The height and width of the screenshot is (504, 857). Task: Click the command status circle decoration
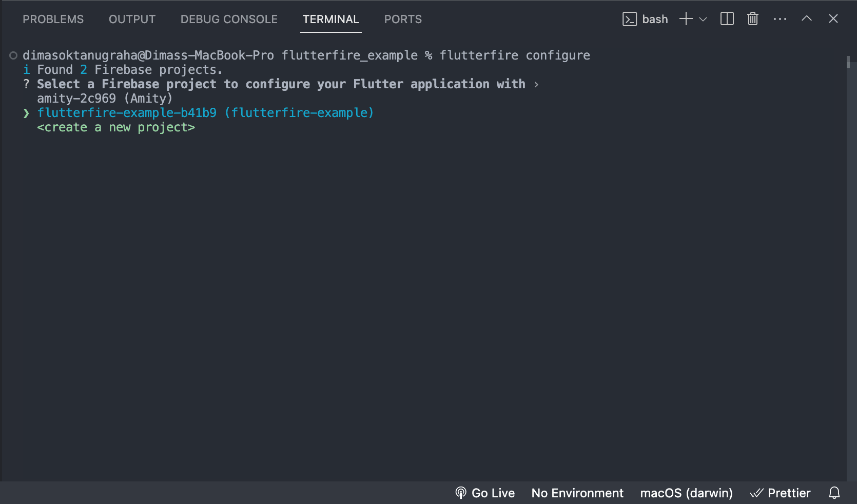click(x=13, y=55)
